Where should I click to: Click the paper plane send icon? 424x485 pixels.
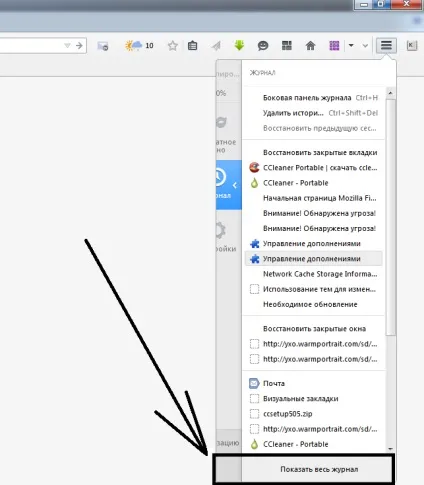pos(216,46)
